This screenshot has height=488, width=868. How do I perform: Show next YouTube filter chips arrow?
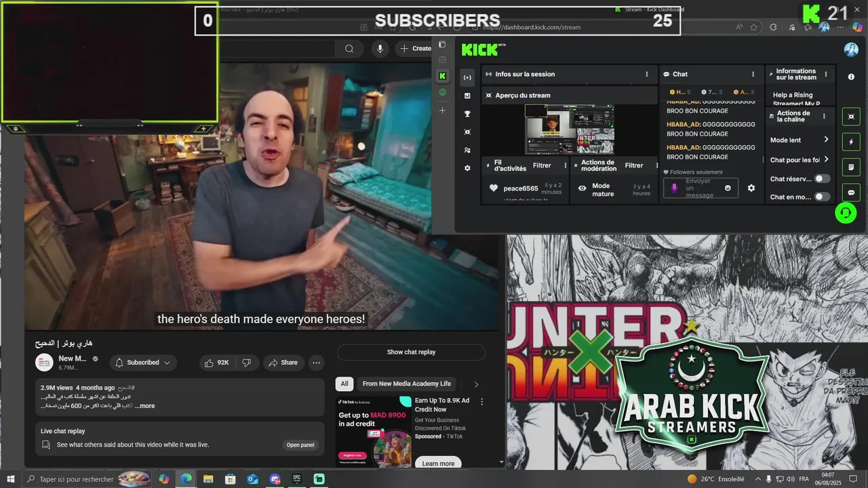(476, 384)
